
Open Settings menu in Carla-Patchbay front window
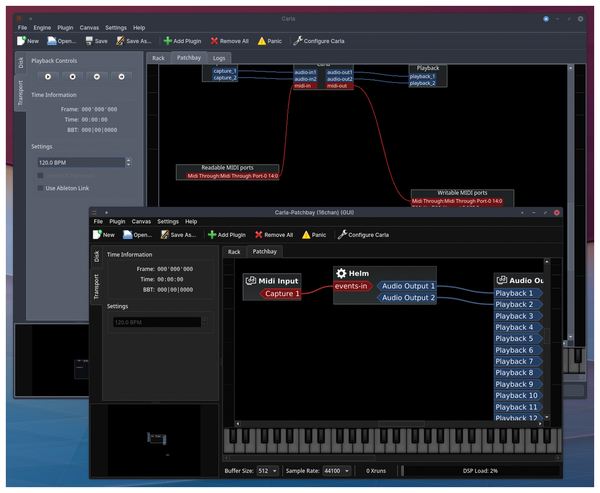(168, 221)
